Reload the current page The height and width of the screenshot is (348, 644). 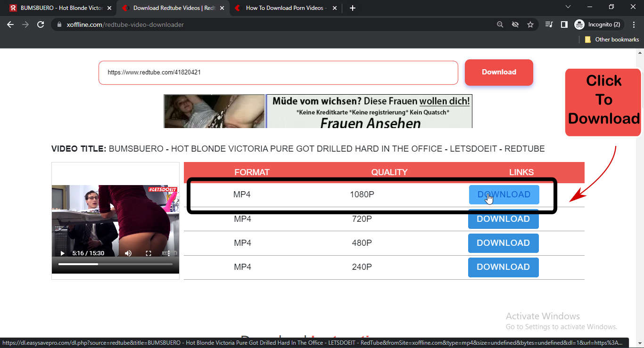(x=41, y=24)
